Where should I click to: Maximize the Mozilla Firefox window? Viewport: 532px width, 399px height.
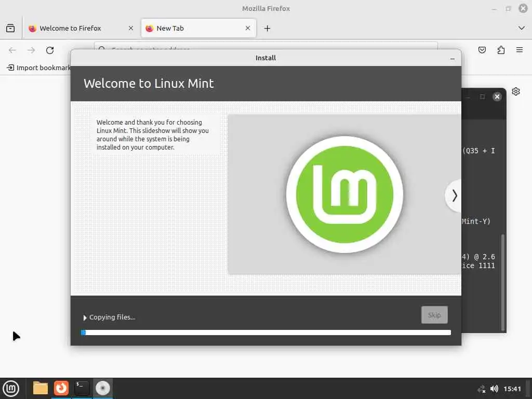point(508,9)
